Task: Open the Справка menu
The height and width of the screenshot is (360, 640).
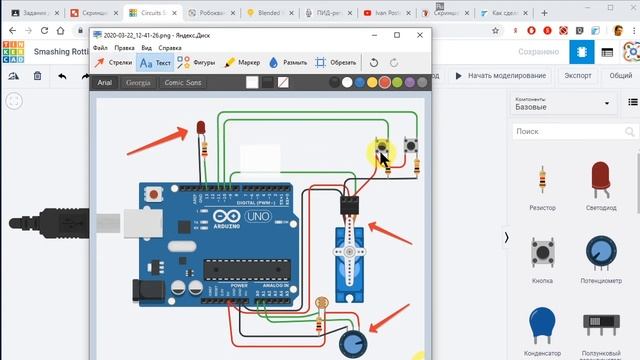Action: (x=170, y=48)
